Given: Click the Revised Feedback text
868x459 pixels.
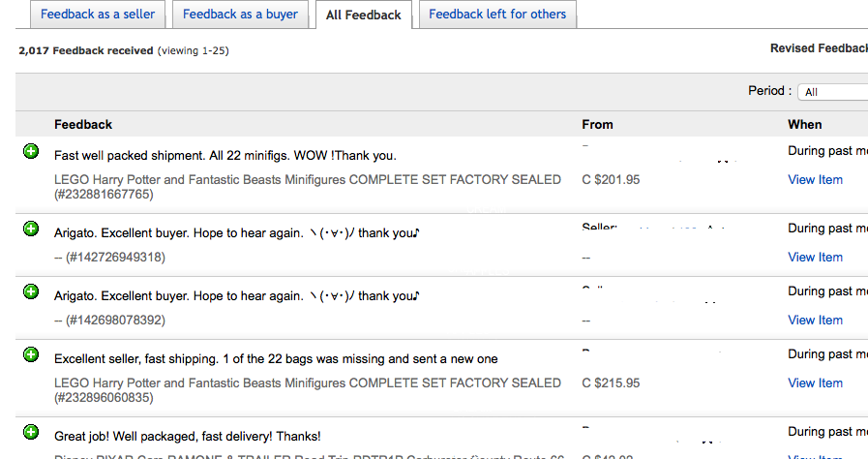Looking at the screenshot, I should point(819,48).
